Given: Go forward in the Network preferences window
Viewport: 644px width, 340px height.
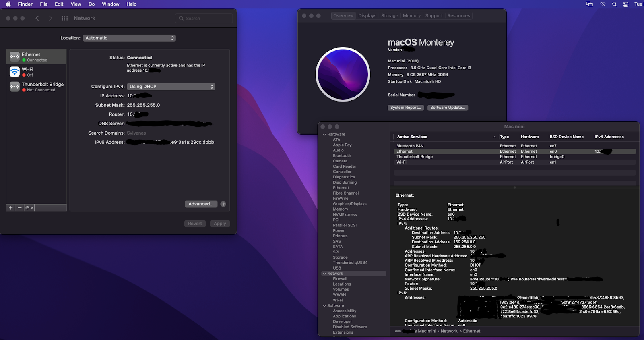Looking at the screenshot, I should (50, 18).
